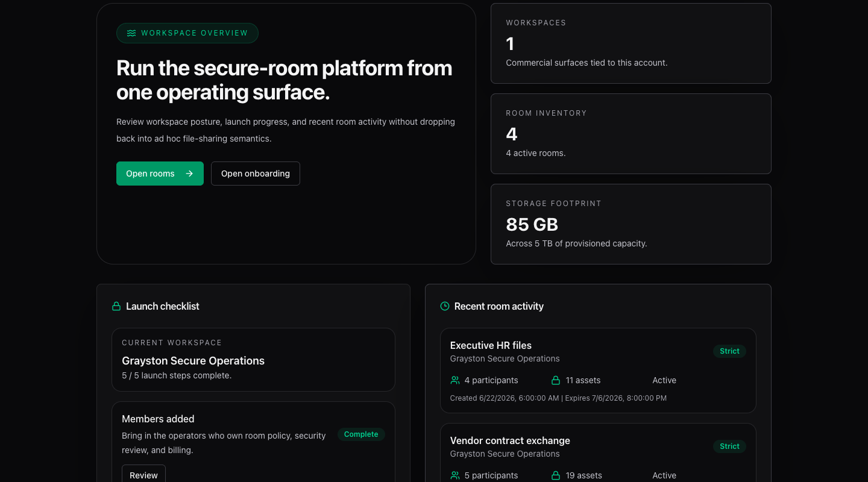Click the Recent room activity heading
The width and height of the screenshot is (868, 482).
[x=499, y=306]
